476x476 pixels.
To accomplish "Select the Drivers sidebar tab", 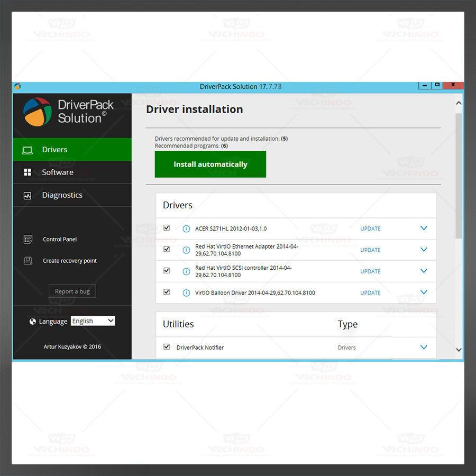I will [72, 149].
